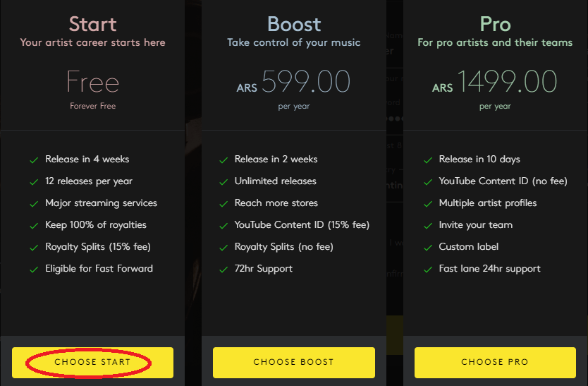Click the Boost plan heading
Screen dimensions: 588x386
(x=294, y=24)
